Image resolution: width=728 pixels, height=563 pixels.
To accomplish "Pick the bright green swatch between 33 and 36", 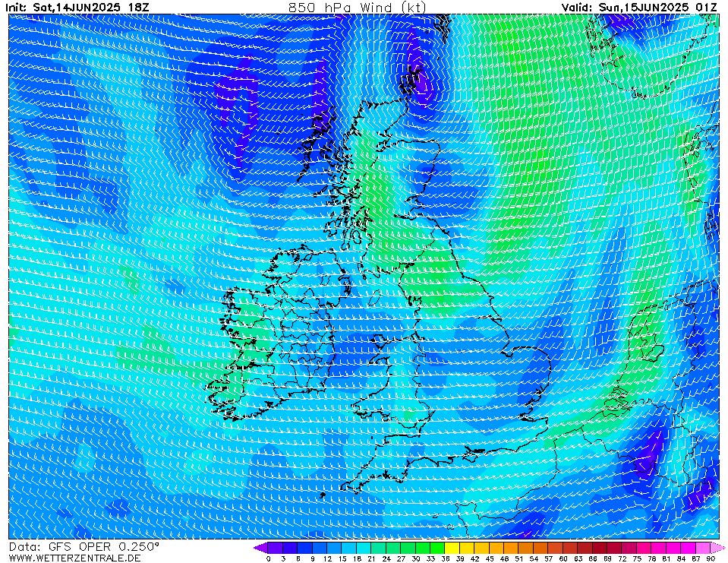I will point(438,548).
